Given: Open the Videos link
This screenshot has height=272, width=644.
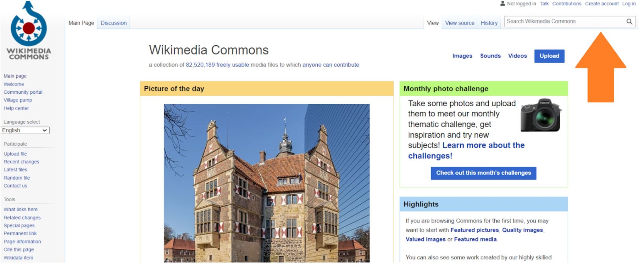Looking at the screenshot, I should pyautogui.click(x=517, y=56).
